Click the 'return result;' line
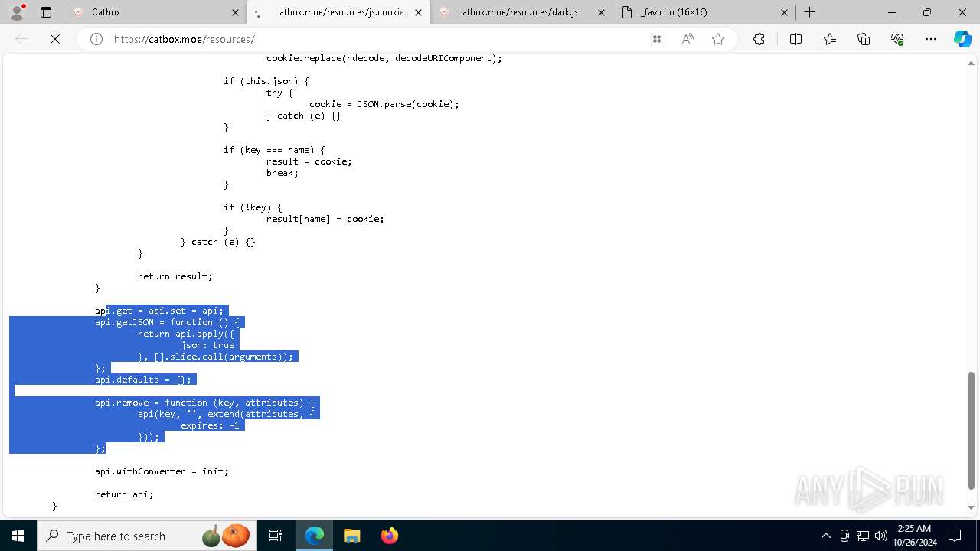Viewport: 980px width, 551px height. tap(175, 276)
